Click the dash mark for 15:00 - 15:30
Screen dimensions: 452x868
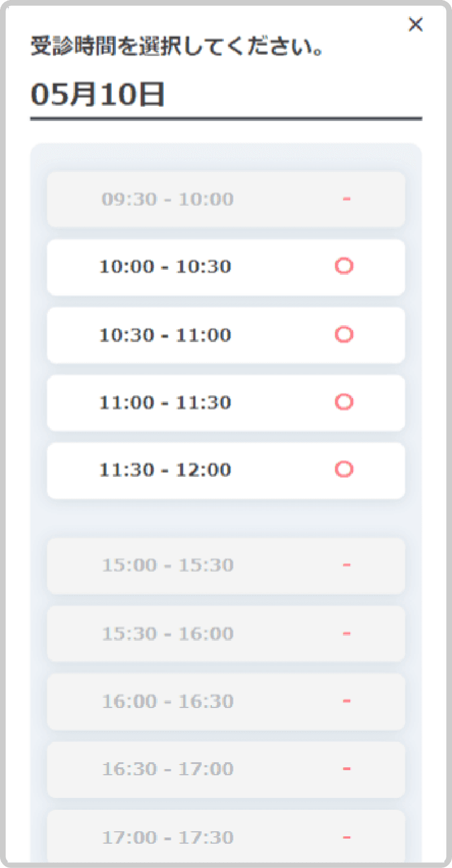(x=346, y=565)
